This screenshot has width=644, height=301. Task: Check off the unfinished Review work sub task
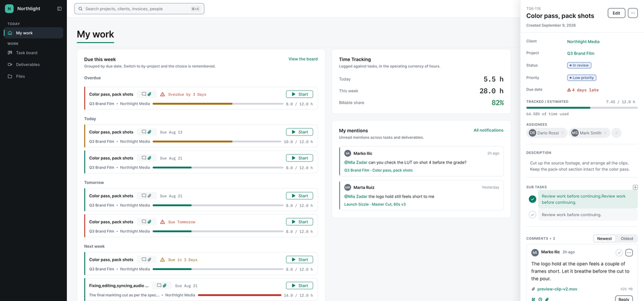533,214
